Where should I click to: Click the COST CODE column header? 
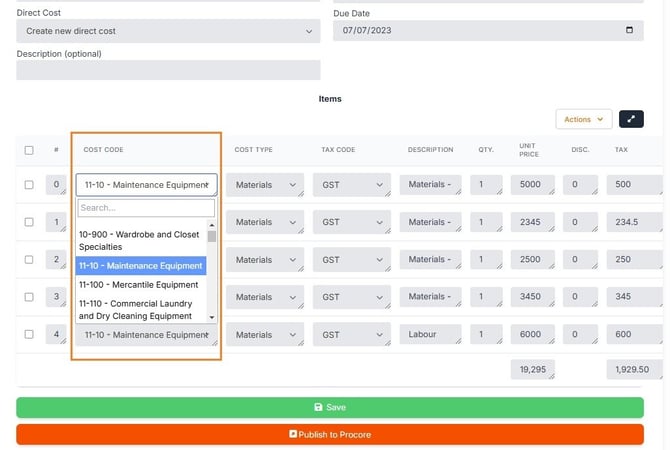[103, 150]
